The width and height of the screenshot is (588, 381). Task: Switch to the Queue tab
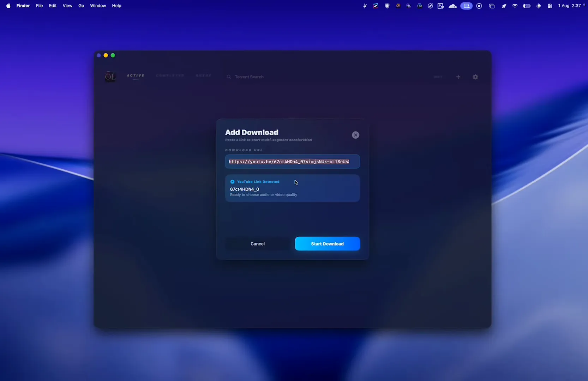[203, 75]
